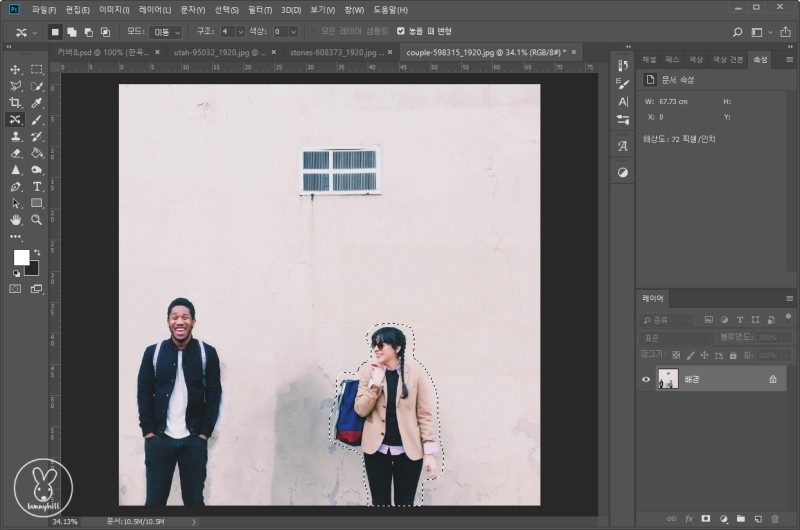
Task: Open the 필터(T) menu
Action: point(260,9)
